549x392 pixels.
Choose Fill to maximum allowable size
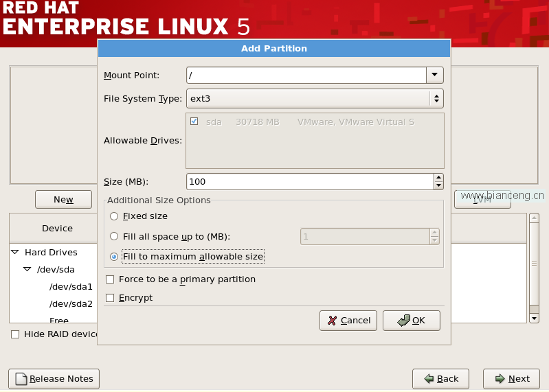click(114, 257)
